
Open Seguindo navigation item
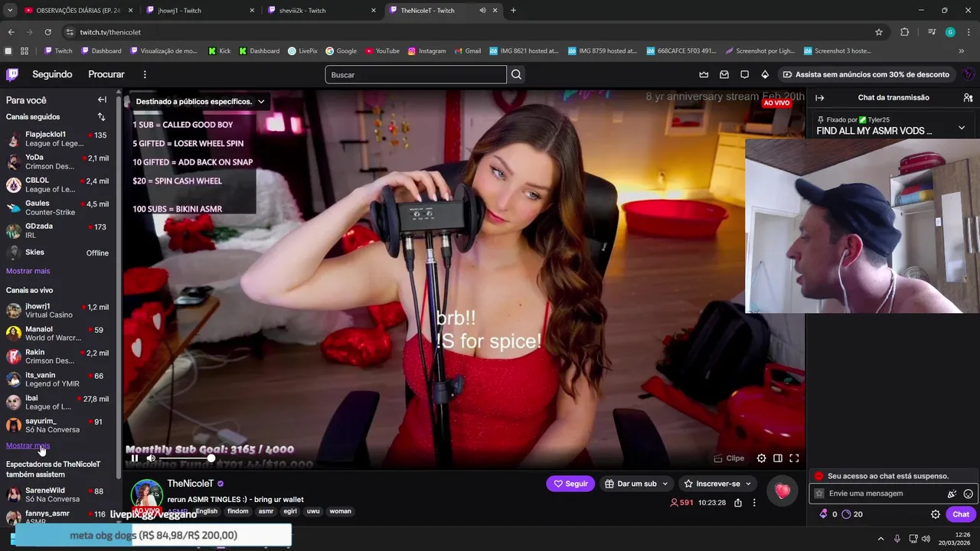(52, 74)
